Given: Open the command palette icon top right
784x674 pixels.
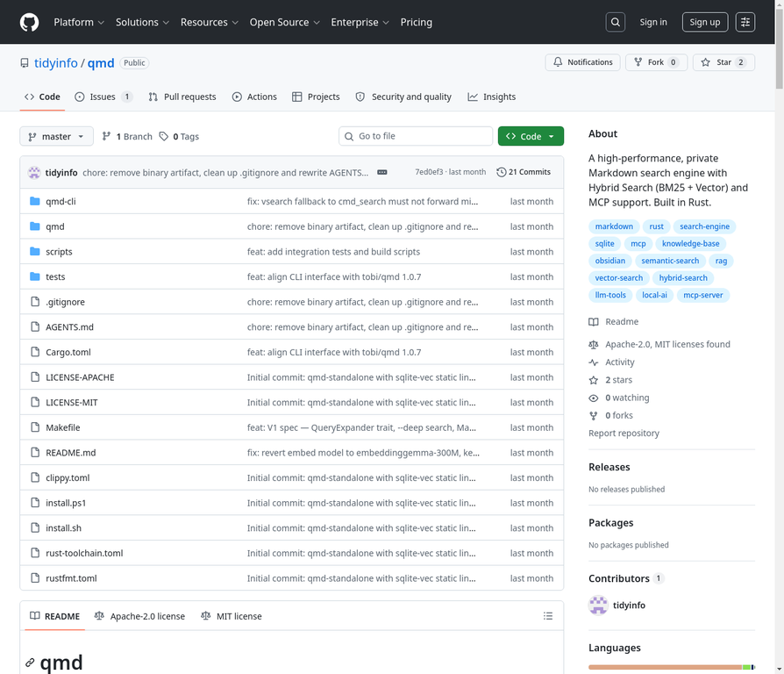Looking at the screenshot, I should (x=745, y=22).
